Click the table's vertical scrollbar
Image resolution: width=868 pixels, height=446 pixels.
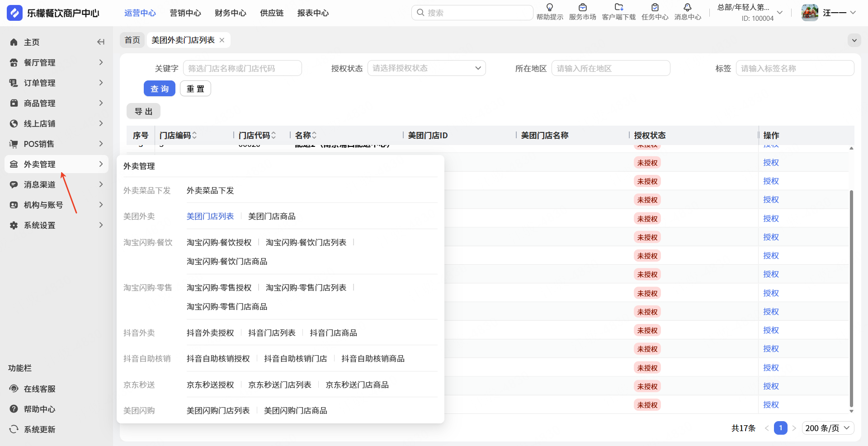coord(851,298)
